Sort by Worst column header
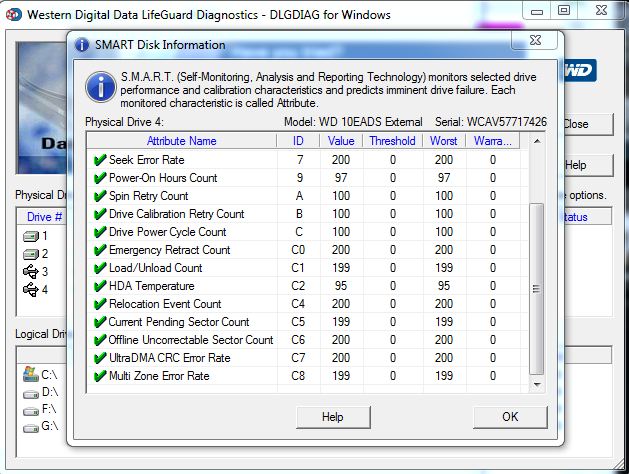Viewport: 629px width, 474px height. [x=444, y=141]
